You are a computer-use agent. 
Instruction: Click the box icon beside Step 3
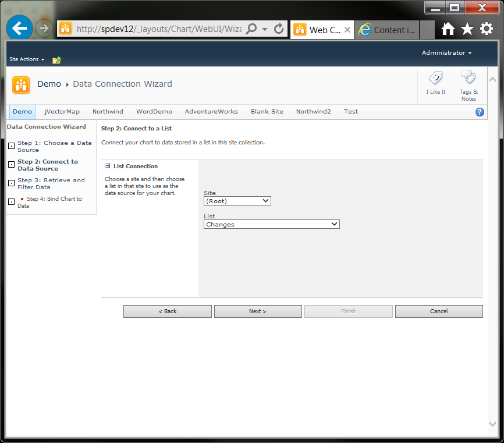click(x=11, y=183)
